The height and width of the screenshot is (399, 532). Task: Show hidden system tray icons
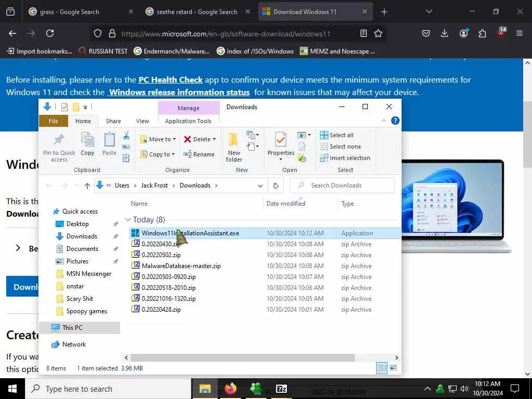click(x=428, y=389)
